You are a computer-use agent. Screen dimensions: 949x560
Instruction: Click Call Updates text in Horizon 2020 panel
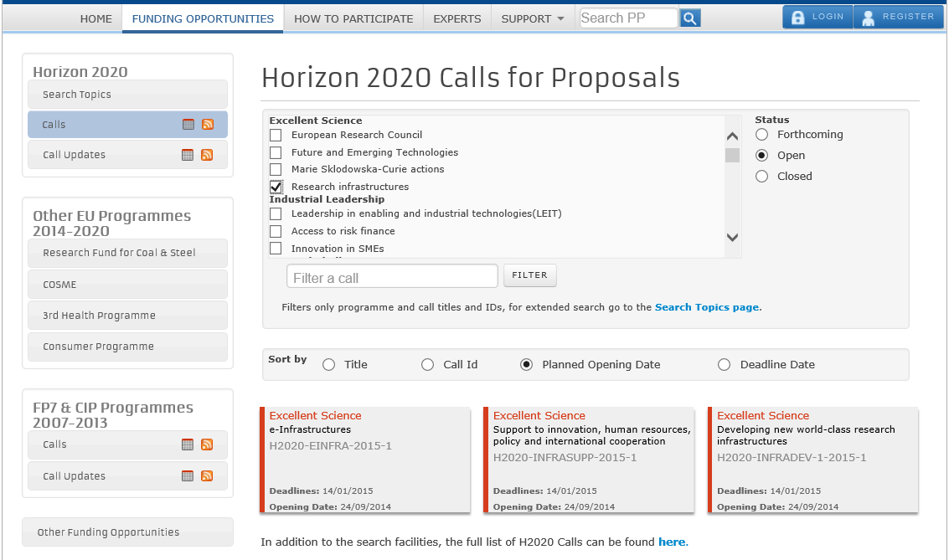tap(74, 155)
